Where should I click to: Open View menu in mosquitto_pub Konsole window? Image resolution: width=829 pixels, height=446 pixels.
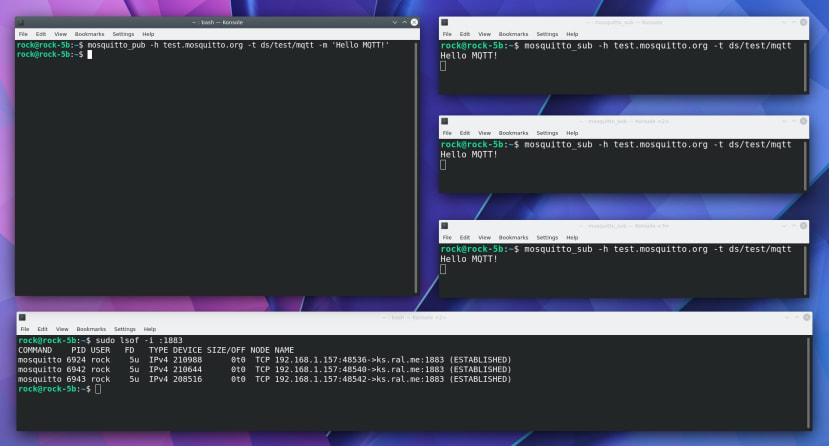tap(61, 34)
